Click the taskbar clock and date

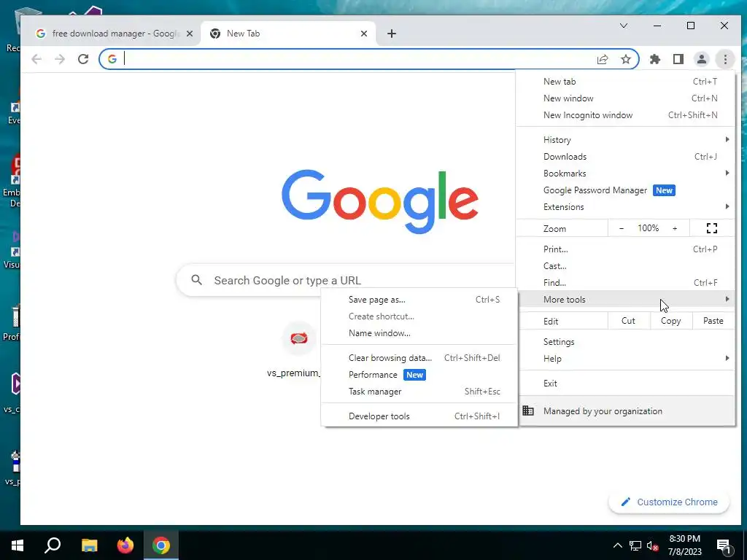[684, 545]
